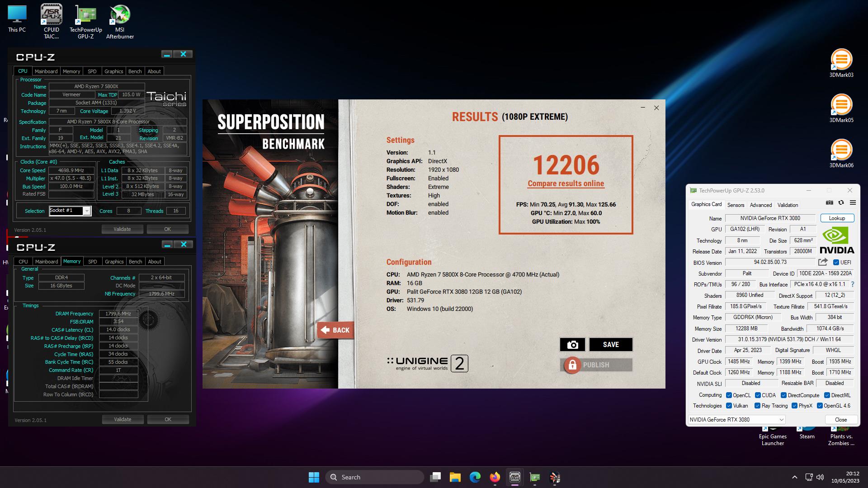The width and height of the screenshot is (868, 488).
Task: Click OK in bottom CPU-Z window
Action: tap(168, 419)
